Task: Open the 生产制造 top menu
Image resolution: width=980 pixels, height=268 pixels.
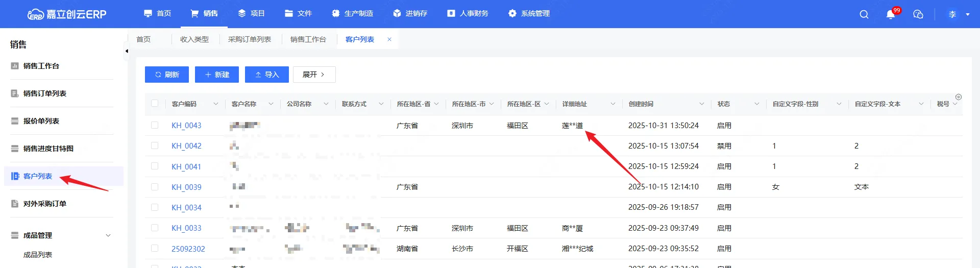Action: [x=352, y=13]
